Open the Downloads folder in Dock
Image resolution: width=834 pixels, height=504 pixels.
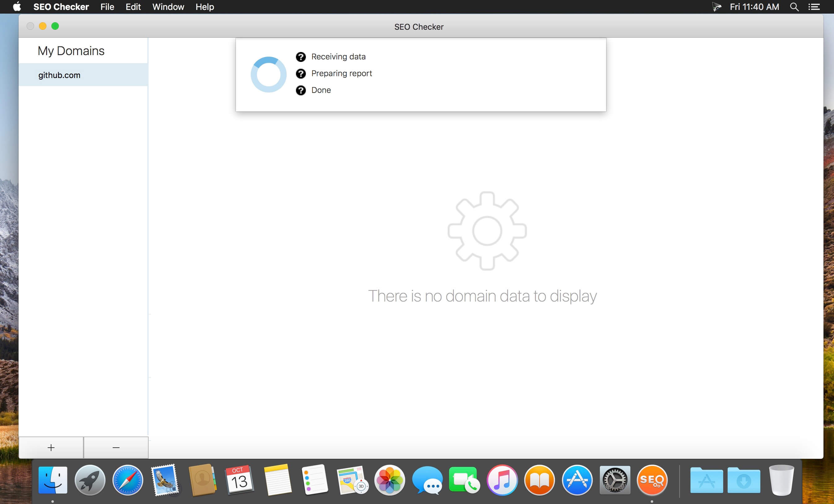click(744, 480)
